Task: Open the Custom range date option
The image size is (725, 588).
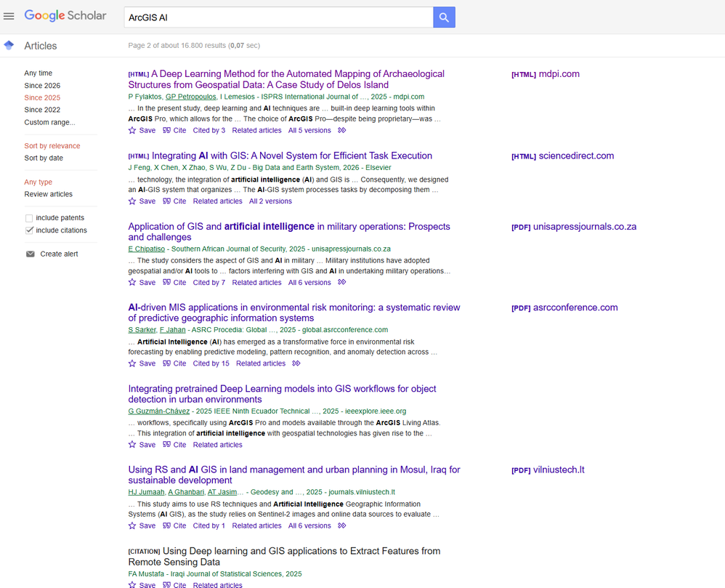Action: click(x=49, y=122)
